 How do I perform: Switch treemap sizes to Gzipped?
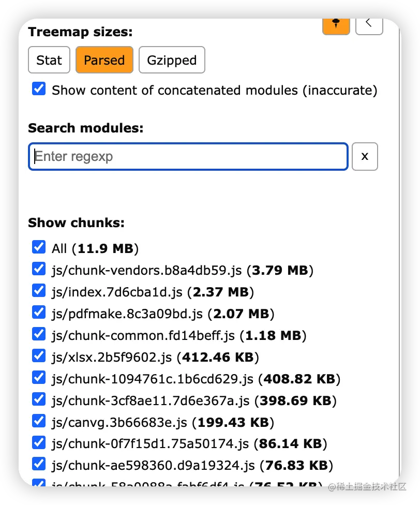click(x=172, y=60)
